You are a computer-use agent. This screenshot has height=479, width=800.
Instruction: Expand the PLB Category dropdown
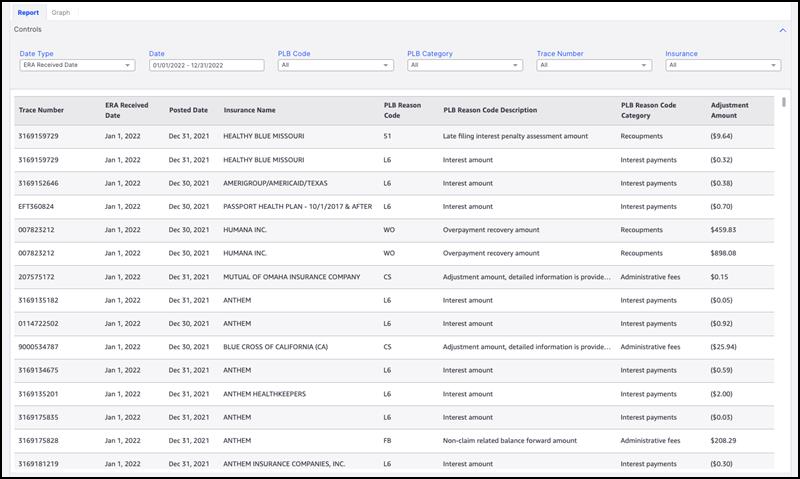pos(464,65)
